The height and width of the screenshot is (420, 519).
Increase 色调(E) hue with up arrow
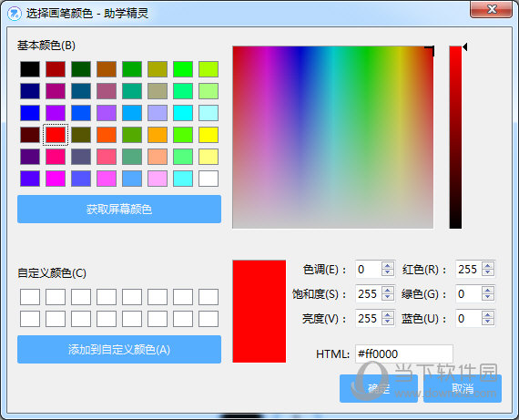coord(388,265)
